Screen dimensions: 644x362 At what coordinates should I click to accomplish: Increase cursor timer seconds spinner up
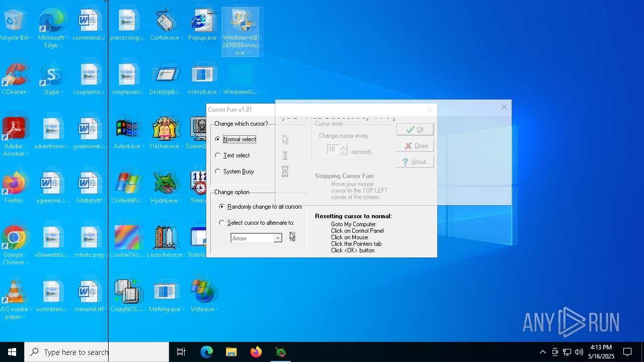pyautogui.click(x=343, y=147)
